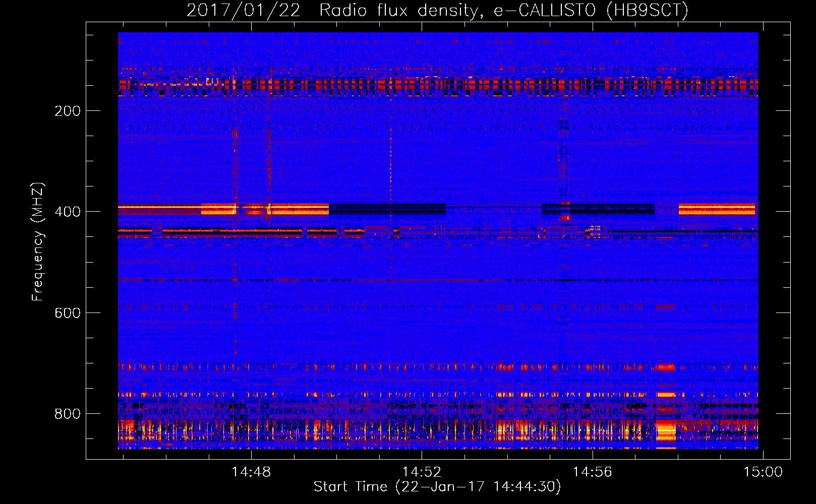Click the '14:48' time tick label
This screenshot has width=816, height=504.
pos(251,472)
